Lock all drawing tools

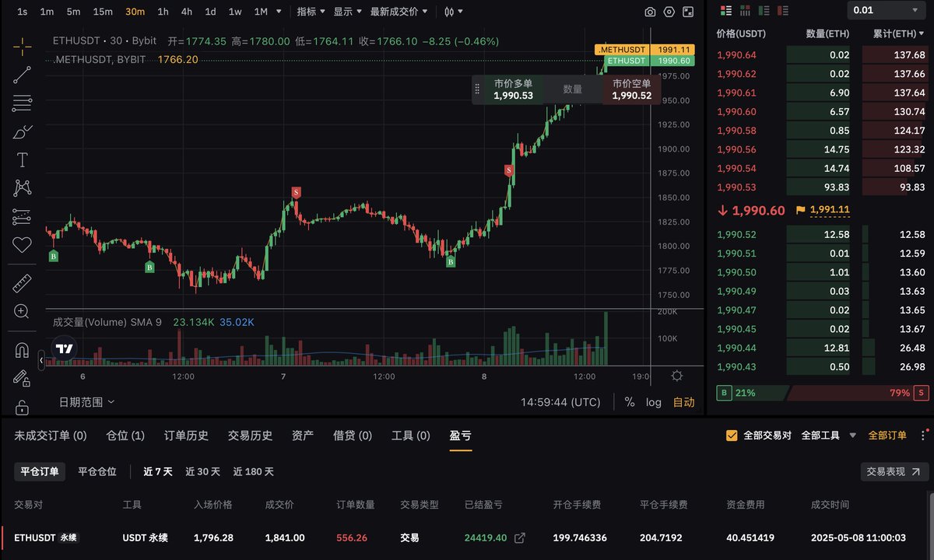[x=22, y=407]
